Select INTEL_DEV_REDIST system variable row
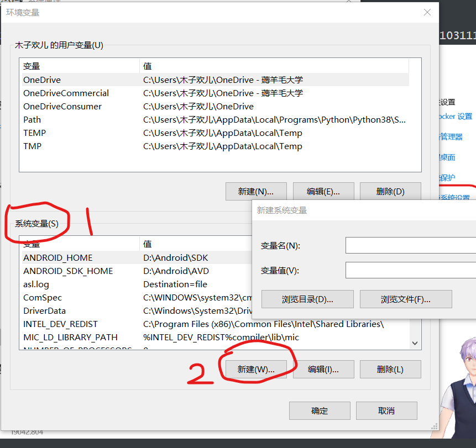Screen dimensions: 476x448 tap(215, 324)
